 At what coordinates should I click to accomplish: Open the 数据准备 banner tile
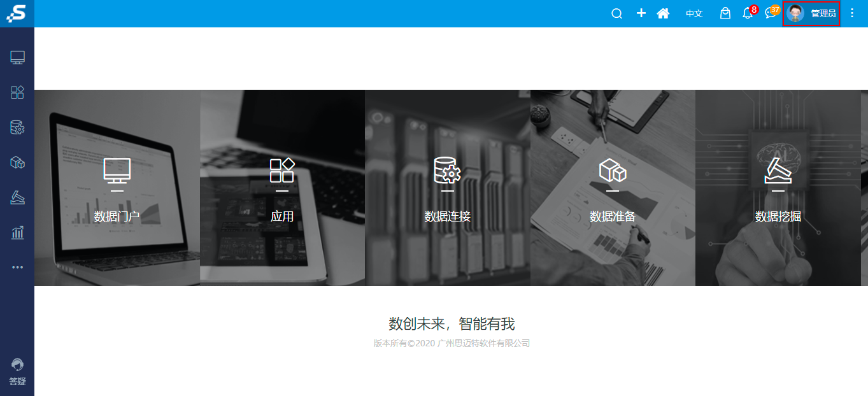tap(613, 188)
